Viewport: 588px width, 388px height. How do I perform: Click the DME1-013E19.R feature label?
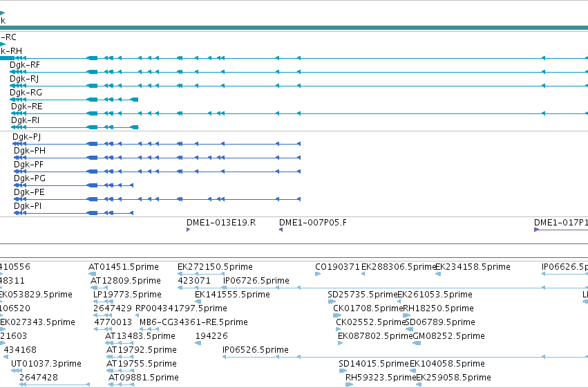pyautogui.click(x=221, y=223)
